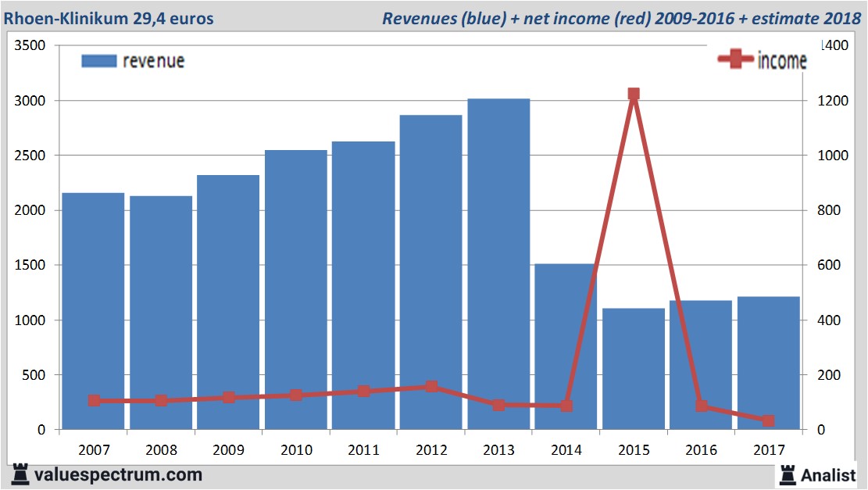Click the Analist label text
This screenshot has height=490, width=868.
click(x=828, y=476)
